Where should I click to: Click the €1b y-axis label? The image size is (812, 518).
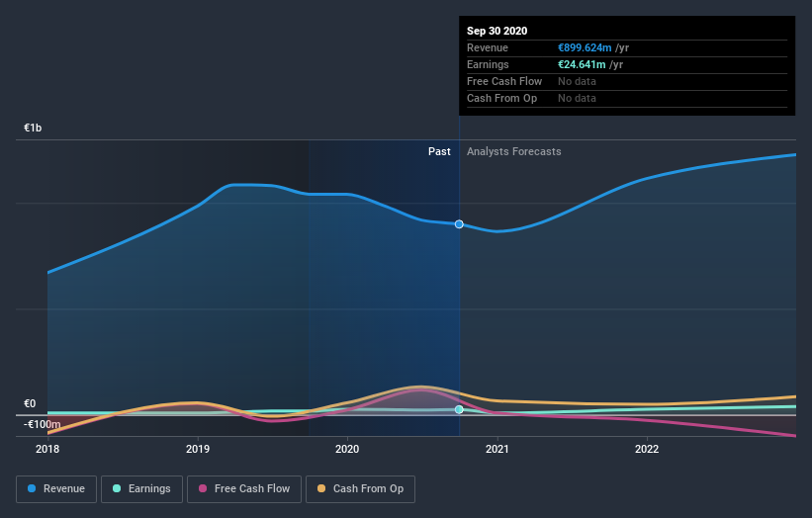[x=33, y=128]
